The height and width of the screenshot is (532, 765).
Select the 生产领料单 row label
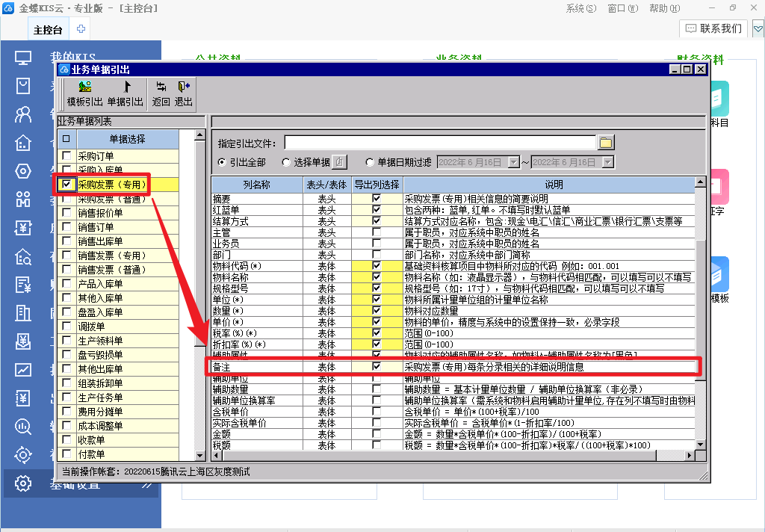click(x=101, y=340)
